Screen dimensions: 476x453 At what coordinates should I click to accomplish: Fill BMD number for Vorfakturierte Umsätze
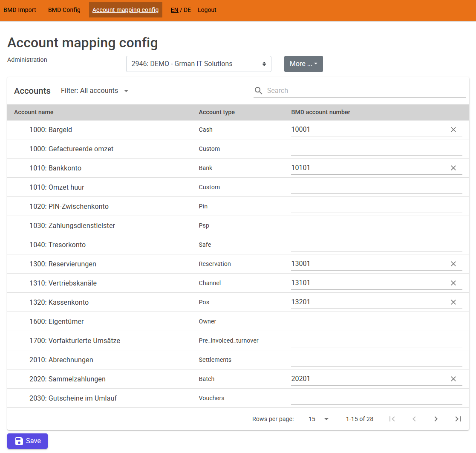376,340
